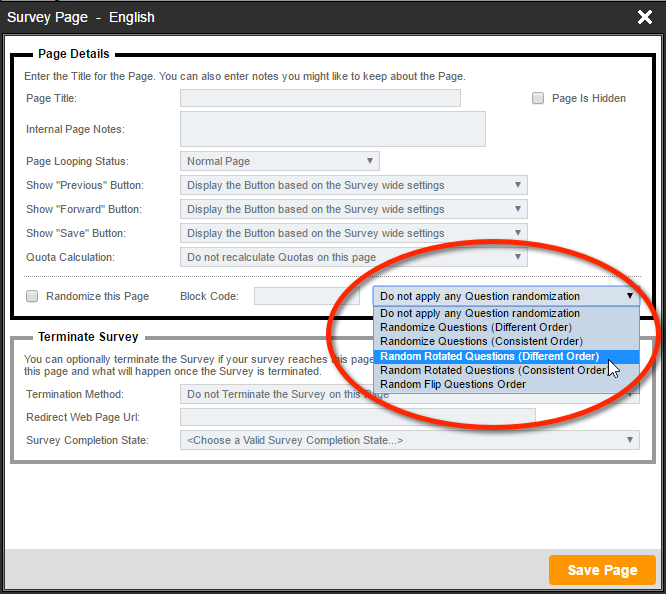Open the Show "Save" Button dropdown
The width and height of the screenshot is (666, 594).
[x=353, y=233]
